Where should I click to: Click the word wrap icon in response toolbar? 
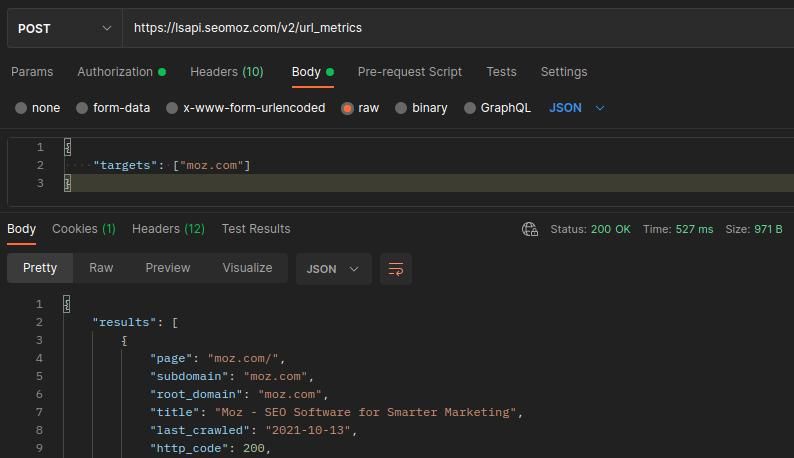396,269
